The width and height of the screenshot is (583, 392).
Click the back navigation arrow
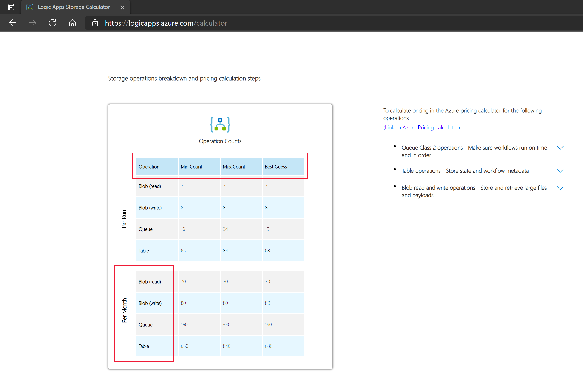tap(12, 23)
